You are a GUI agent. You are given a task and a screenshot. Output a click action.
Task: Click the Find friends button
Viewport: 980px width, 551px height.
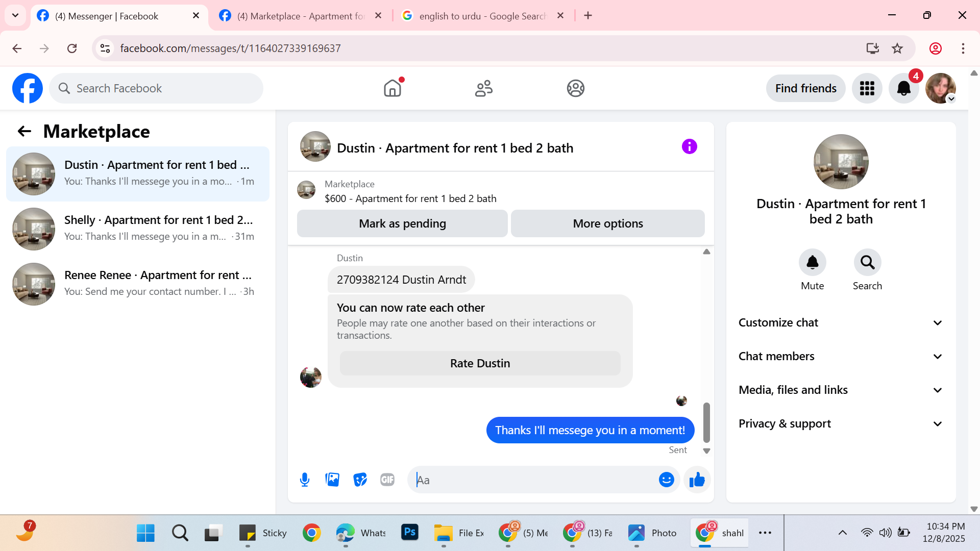coord(805,88)
